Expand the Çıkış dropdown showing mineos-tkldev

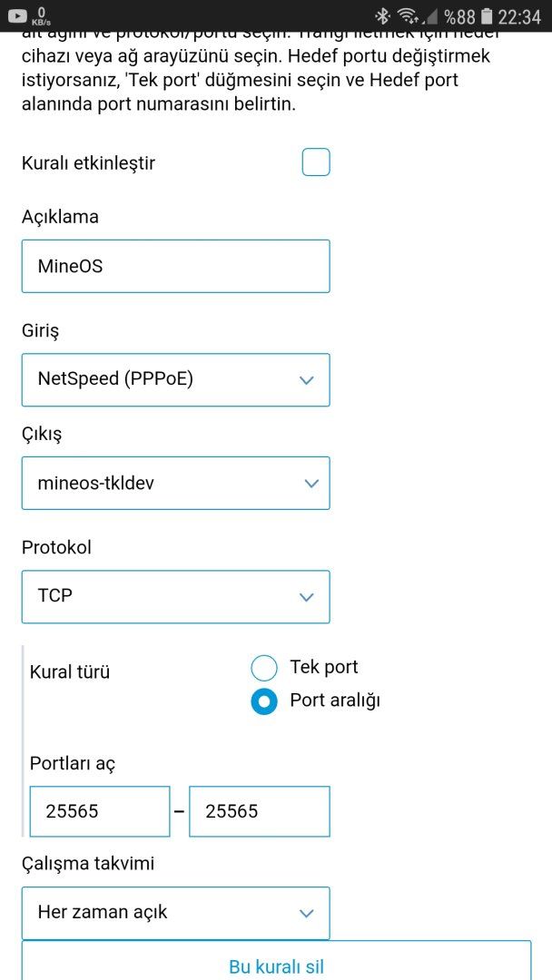pos(175,483)
